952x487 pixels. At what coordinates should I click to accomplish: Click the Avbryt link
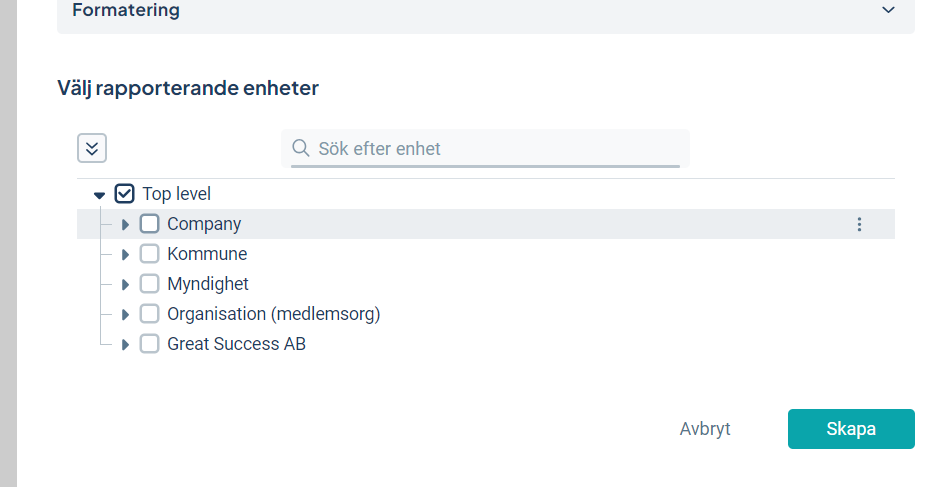pyautogui.click(x=705, y=429)
